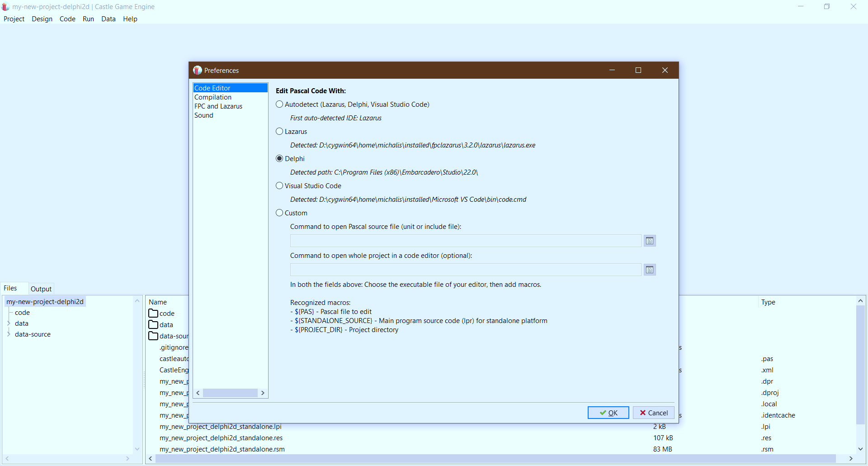The width and height of the screenshot is (868, 466).
Task: Click the browse icon next to whole project command field
Action: [x=650, y=269]
